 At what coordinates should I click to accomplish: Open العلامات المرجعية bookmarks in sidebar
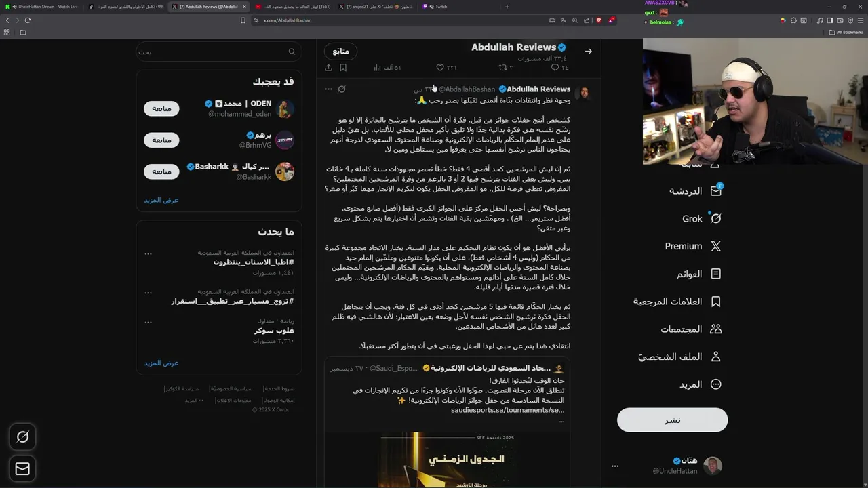point(677,302)
